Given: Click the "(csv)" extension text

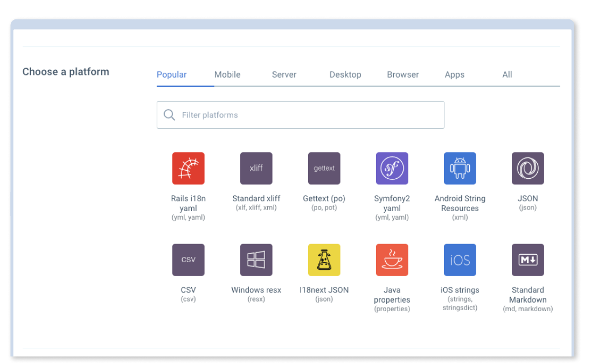Looking at the screenshot, I should click(x=188, y=299).
